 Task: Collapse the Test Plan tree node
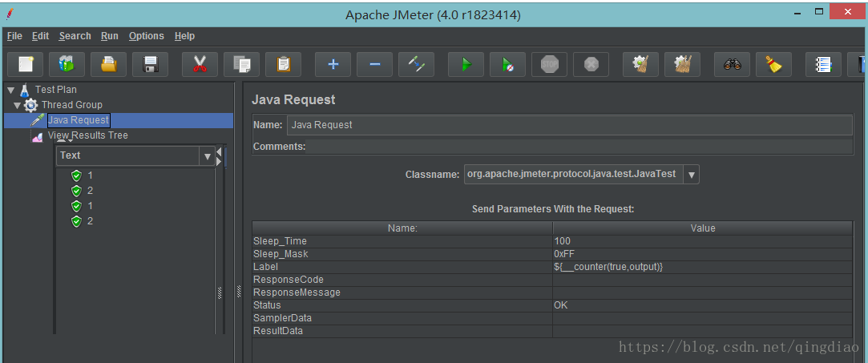11,90
